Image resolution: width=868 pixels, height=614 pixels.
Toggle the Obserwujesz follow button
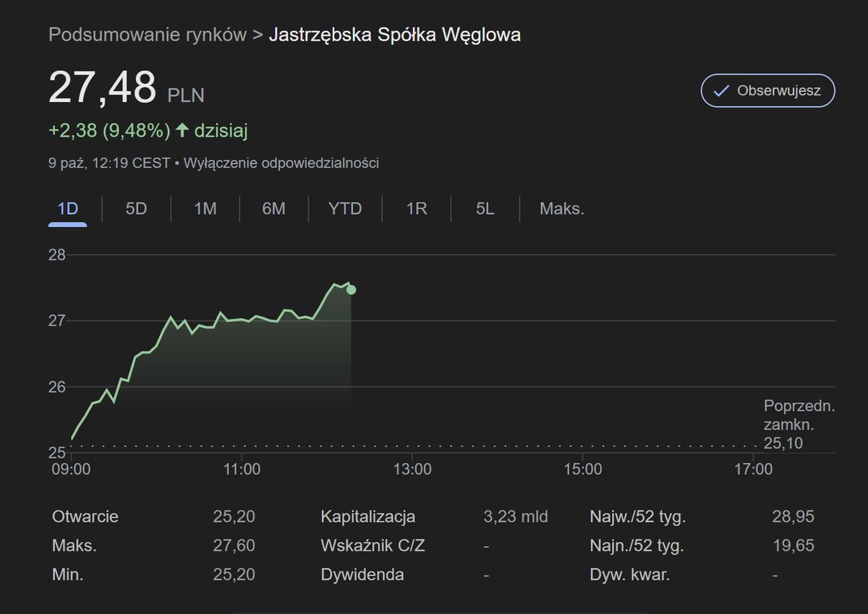(x=767, y=91)
